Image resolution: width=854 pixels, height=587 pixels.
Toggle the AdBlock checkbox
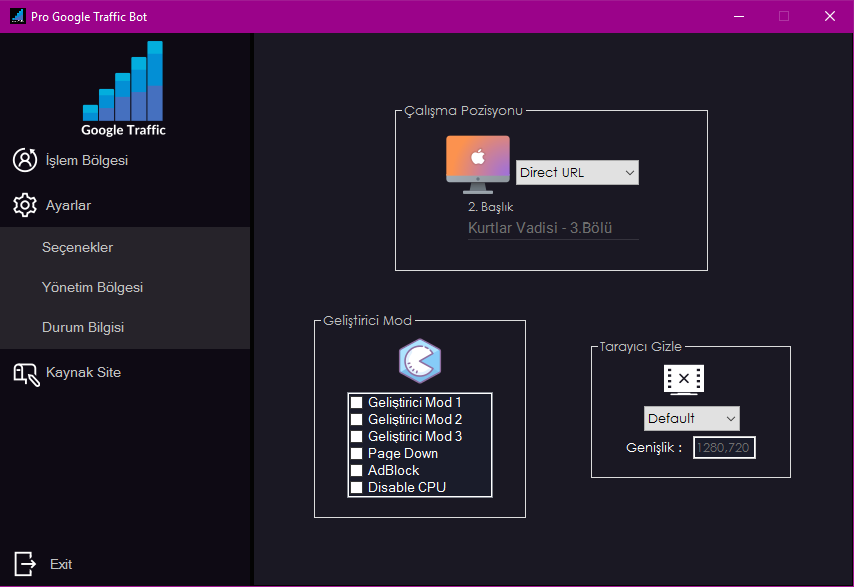[356, 470]
